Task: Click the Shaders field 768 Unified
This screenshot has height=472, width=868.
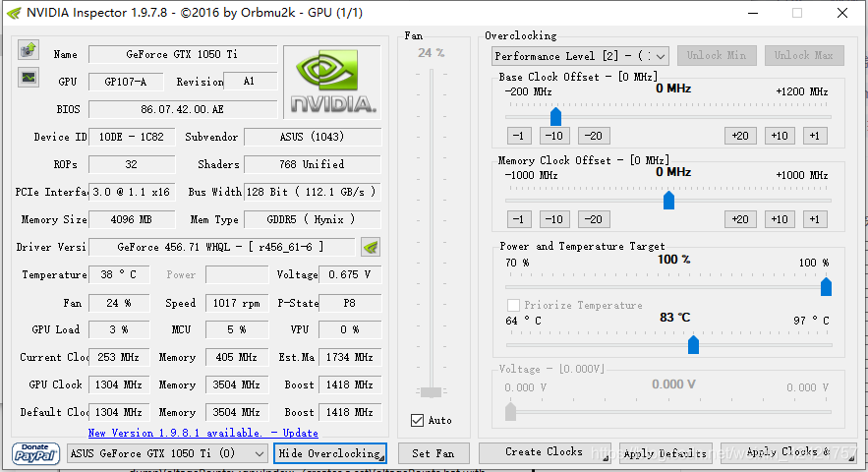Action: [313, 164]
